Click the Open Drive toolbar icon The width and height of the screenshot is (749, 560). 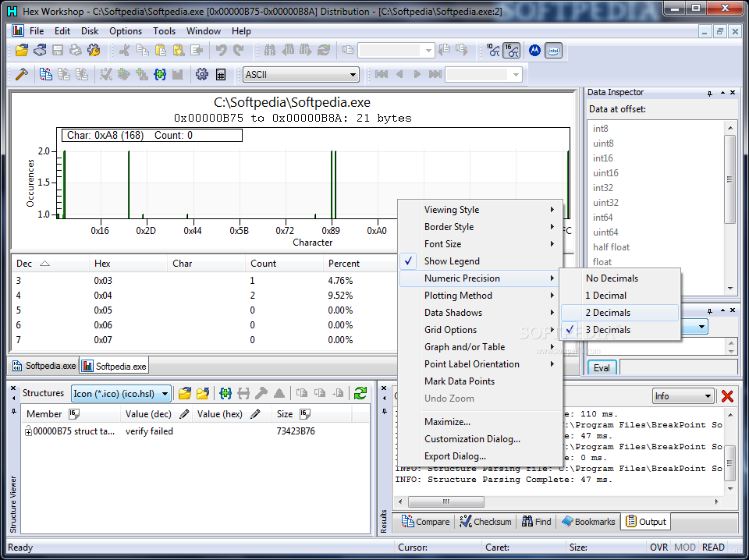[x=40, y=50]
